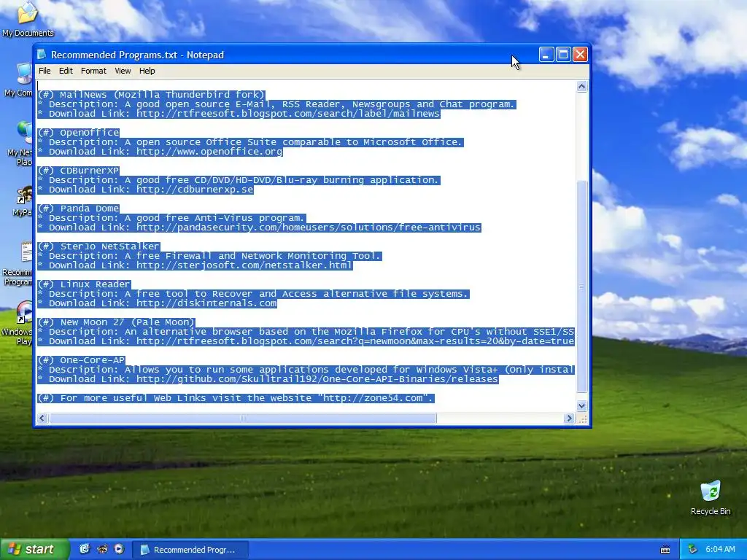
Task: Click the Notepad title bar text
Action: pyautogui.click(x=137, y=55)
